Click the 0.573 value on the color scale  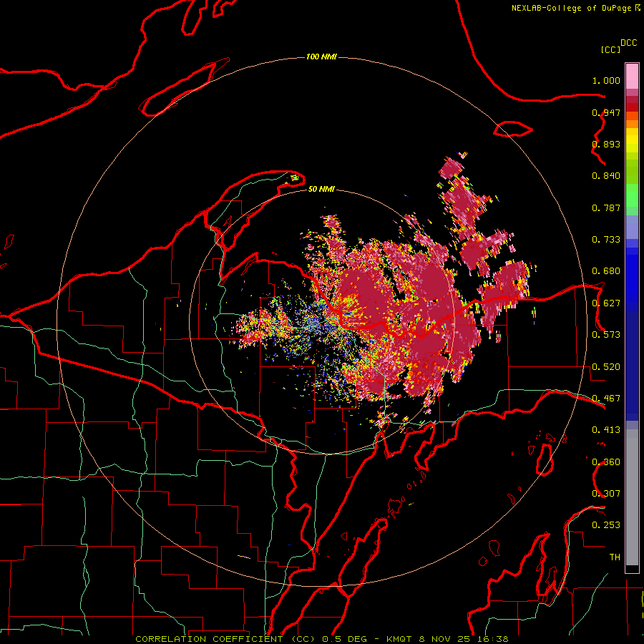(x=606, y=335)
